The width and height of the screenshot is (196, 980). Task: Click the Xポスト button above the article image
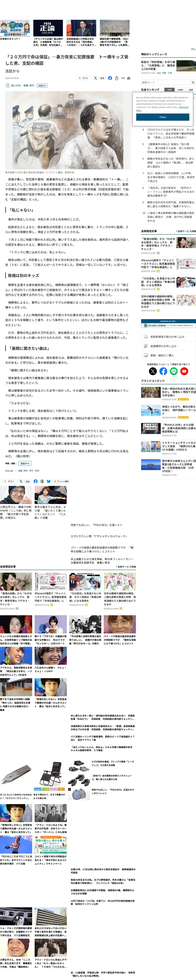pos(84,78)
